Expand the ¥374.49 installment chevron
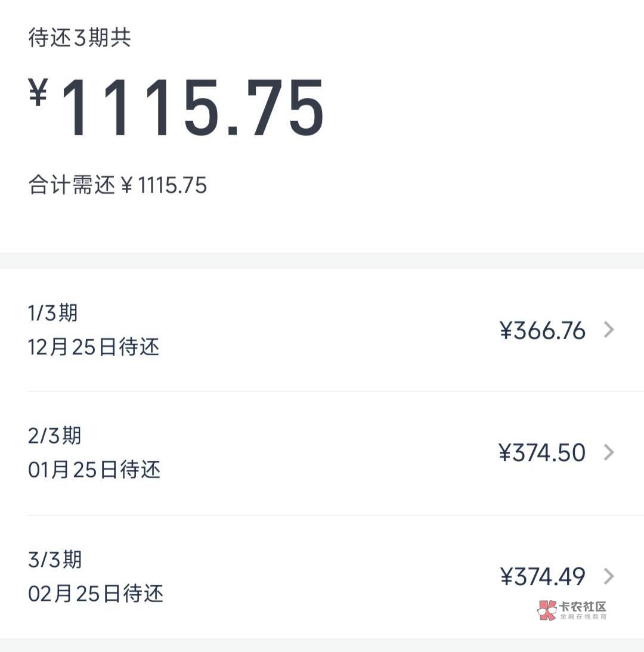Image resolution: width=644 pixels, height=652 pixels. (608, 576)
